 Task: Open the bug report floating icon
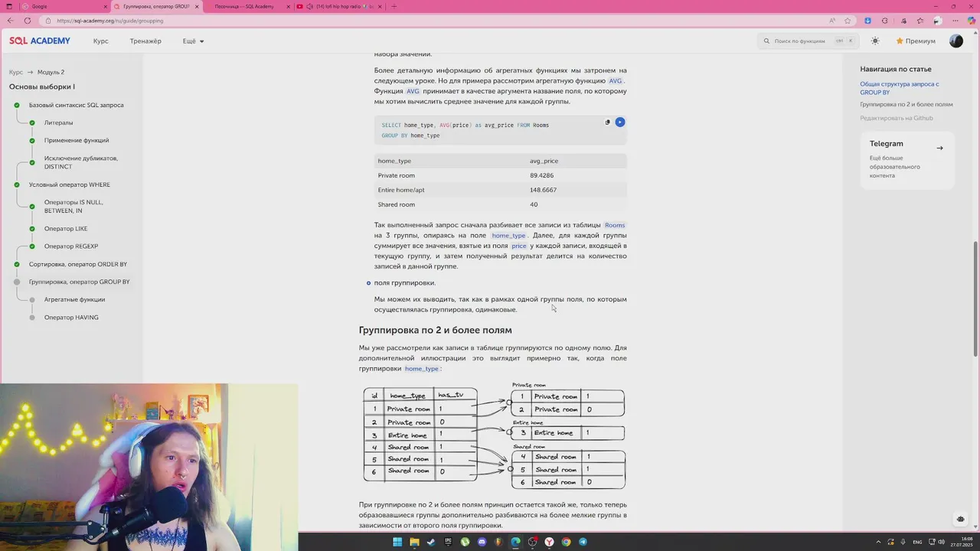point(961,519)
